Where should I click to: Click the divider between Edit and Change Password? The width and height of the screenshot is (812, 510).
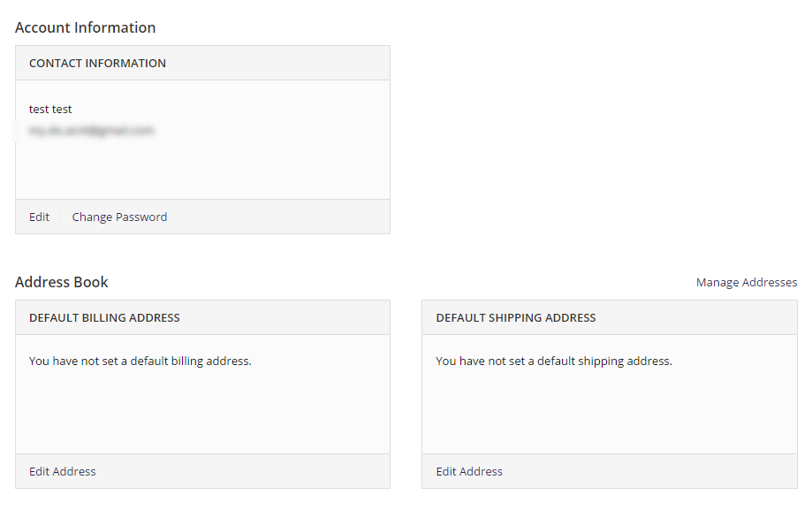tap(61, 217)
